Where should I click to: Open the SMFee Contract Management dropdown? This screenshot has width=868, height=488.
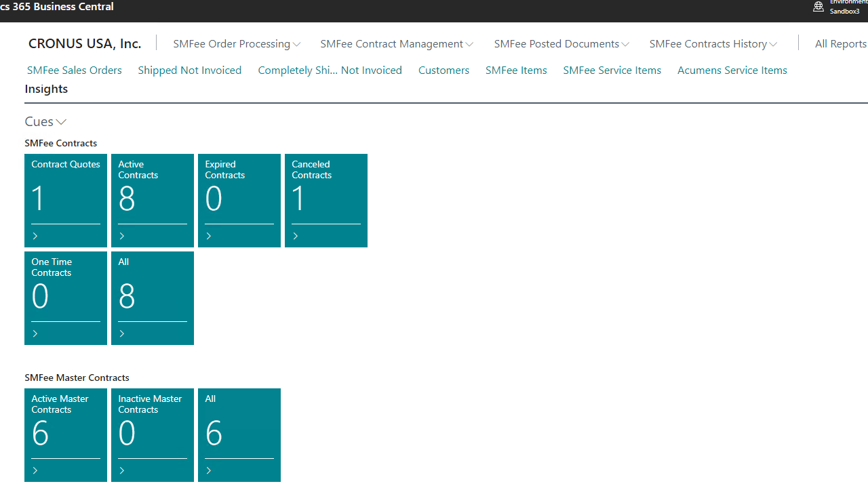(396, 44)
